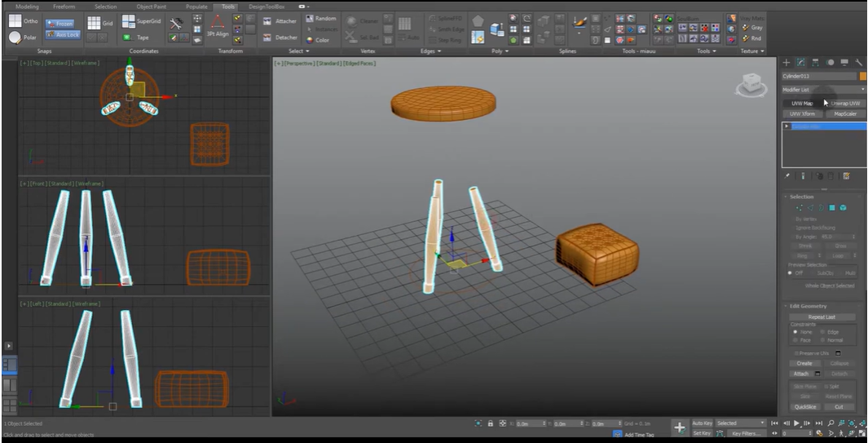The image size is (868, 443).
Task: Collapse the Edit Geometry rollout
Action: [x=808, y=306]
